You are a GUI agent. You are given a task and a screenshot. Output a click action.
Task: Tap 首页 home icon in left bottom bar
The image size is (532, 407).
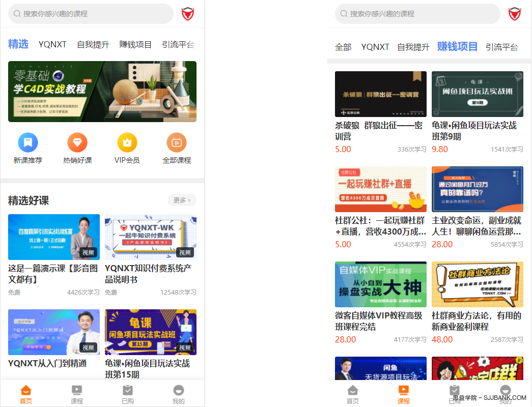click(26, 391)
